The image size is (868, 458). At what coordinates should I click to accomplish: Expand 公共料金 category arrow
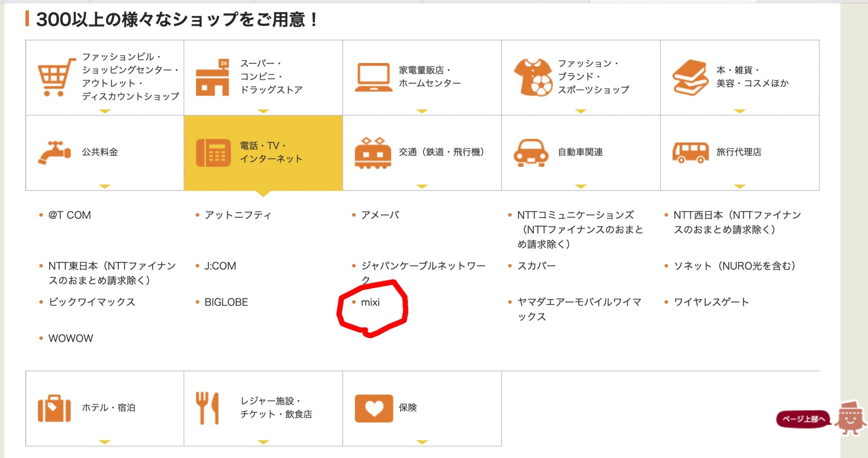pos(105,186)
